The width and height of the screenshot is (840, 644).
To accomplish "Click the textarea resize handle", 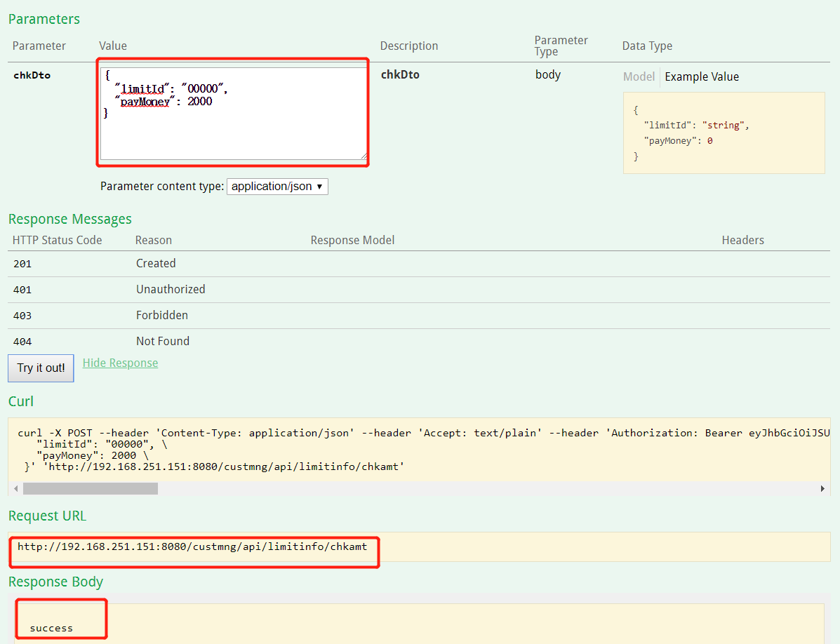I will pos(364,157).
